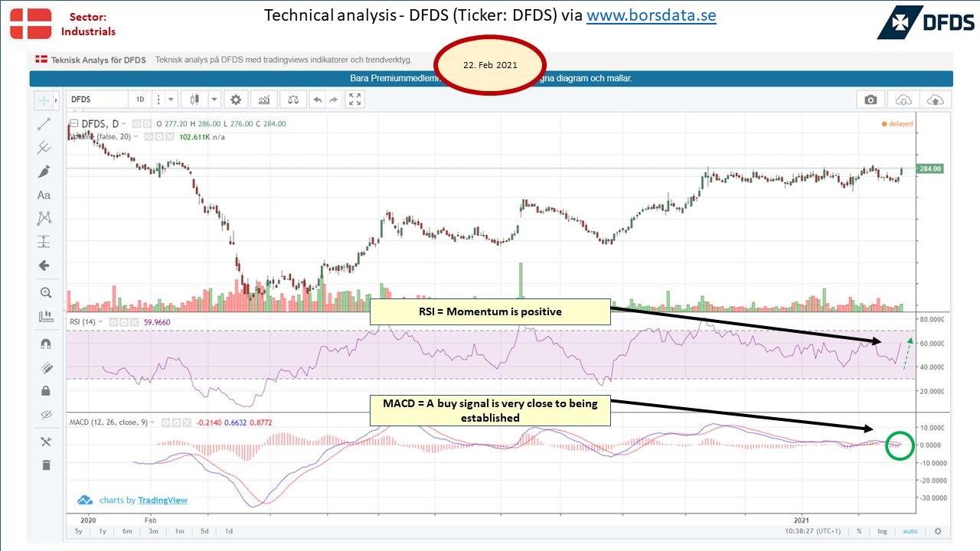Select the trend line drawing tool
The image size is (980, 551).
(44, 123)
